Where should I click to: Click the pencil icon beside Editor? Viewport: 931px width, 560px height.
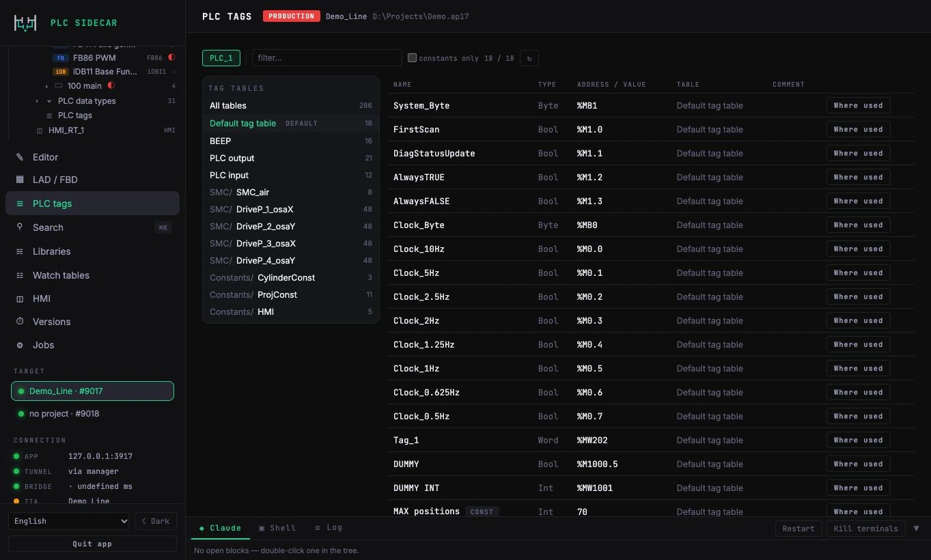20,157
